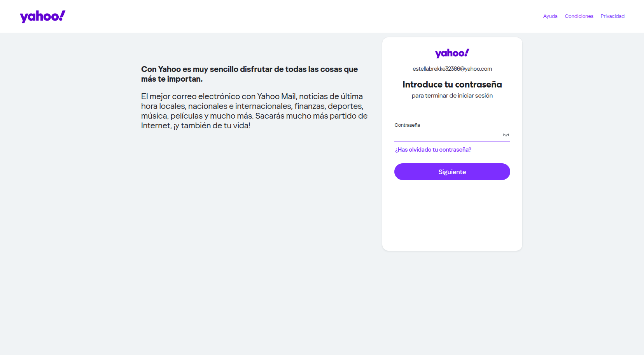Follow the ¿Has olvidado tu contraseña? link
Screen dimensions: 644x355
click(x=433, y=150)
